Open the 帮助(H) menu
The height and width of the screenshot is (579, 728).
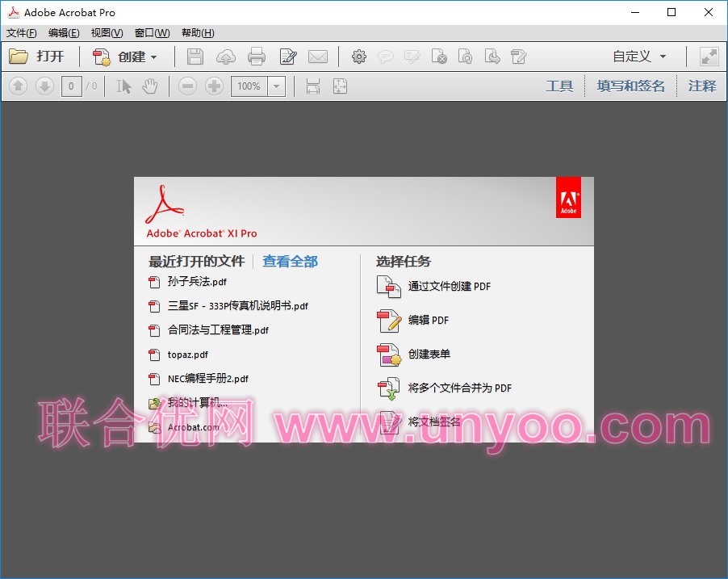[198, 33]
